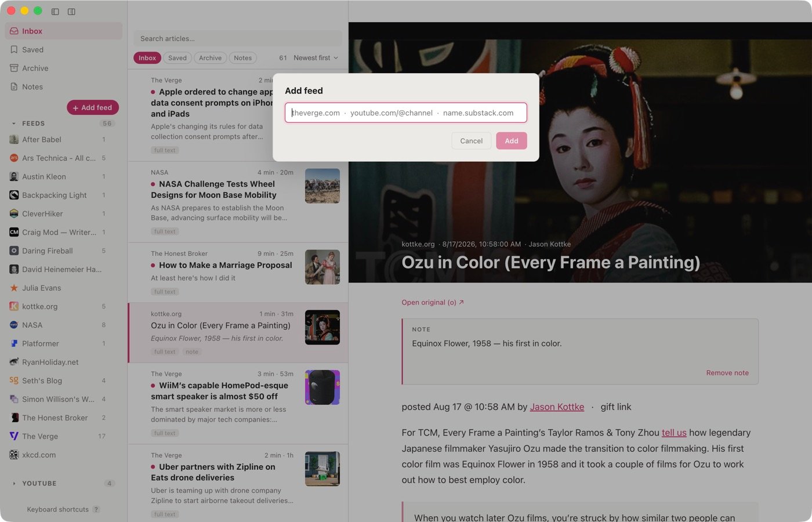The width and height of the screenshot is (812, 522).
Task: Select Austin Kleon feed icon
Action: (14, 177)
